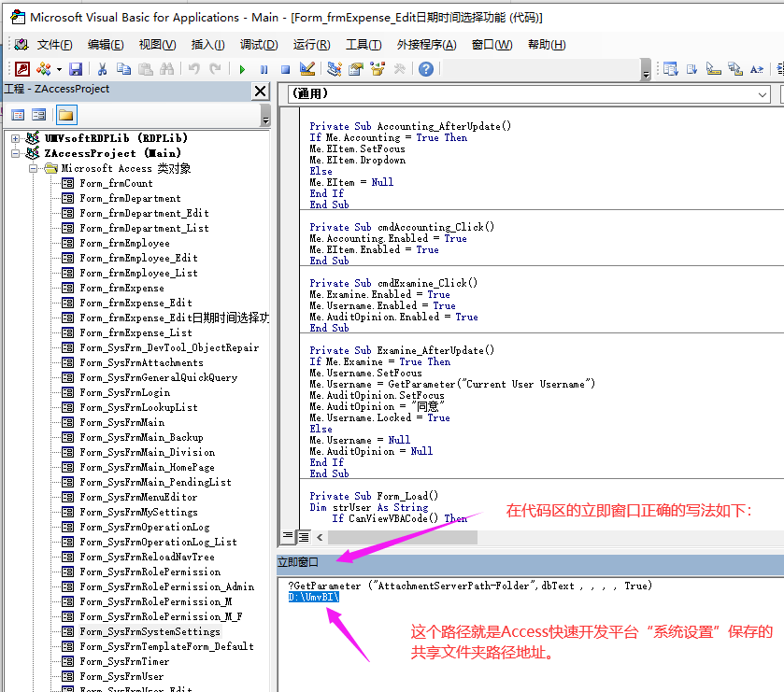Click View Object icon in project panel
The image size is (784, 692).
tap(38, 116)
